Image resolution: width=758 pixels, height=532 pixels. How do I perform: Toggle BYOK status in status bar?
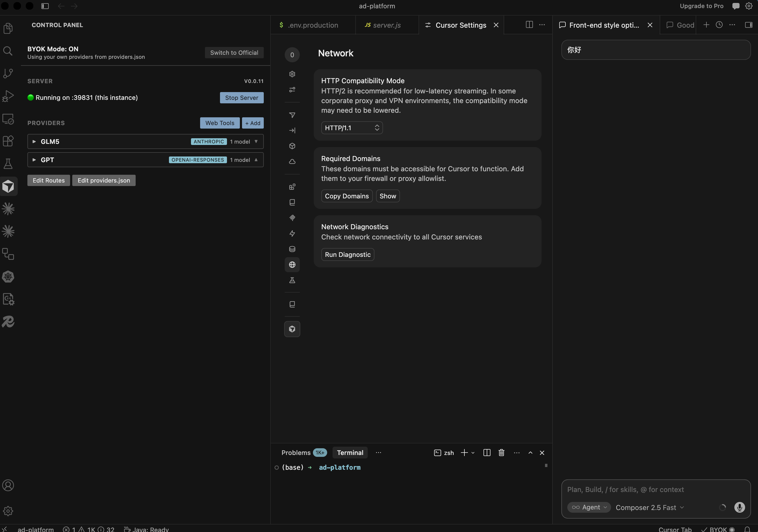click(x=718, y=529)
